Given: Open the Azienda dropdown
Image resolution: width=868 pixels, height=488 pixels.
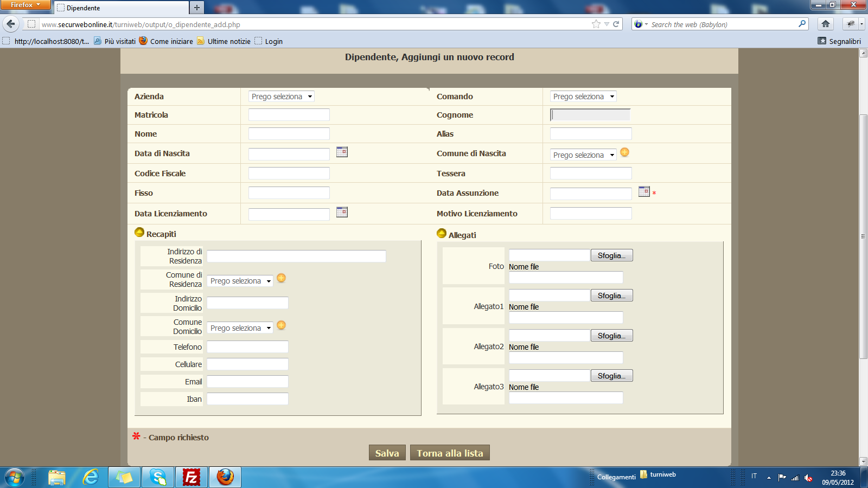Looking at the screenshot, I should (282, 97).
